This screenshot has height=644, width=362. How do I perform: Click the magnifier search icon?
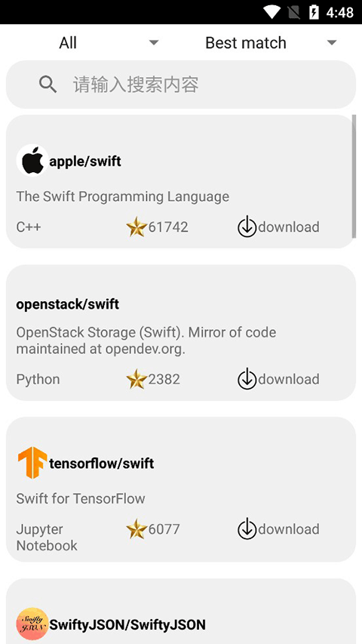click(48, 85)
